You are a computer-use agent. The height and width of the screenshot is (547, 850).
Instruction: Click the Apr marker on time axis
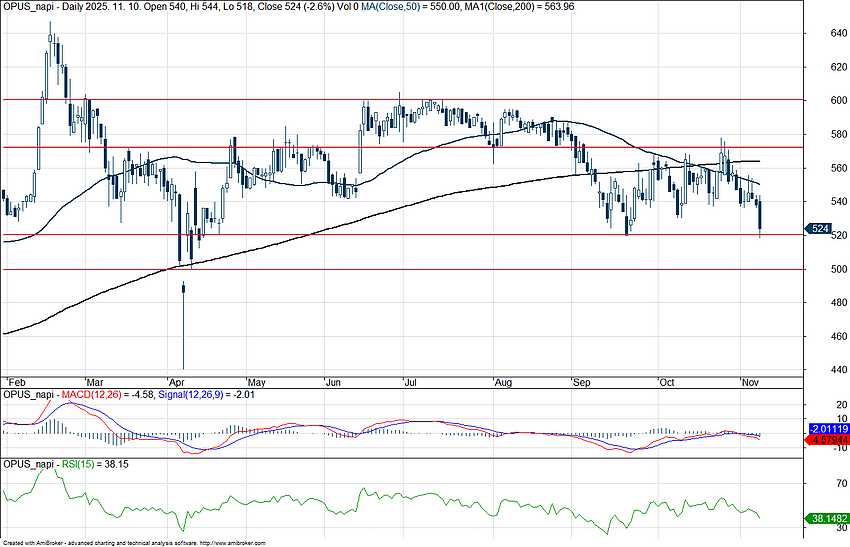pos(180,382)
